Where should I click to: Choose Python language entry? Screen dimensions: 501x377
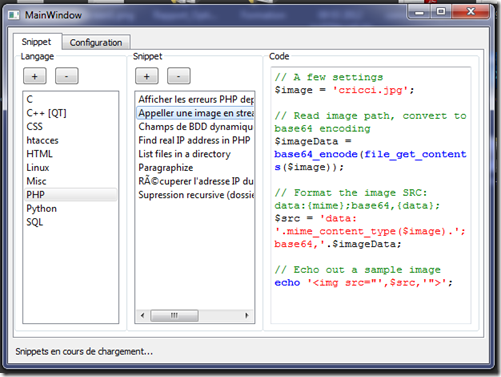pos(71,209)
